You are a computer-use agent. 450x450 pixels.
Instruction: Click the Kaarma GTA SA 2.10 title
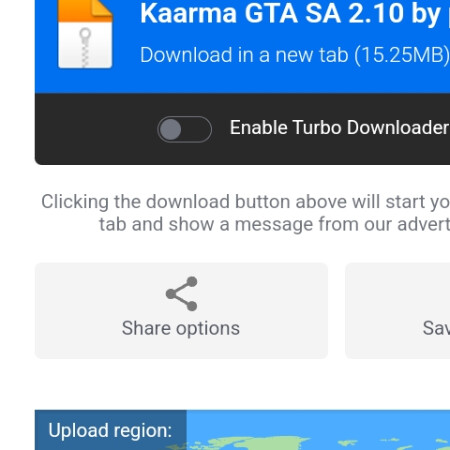[295, 13]
